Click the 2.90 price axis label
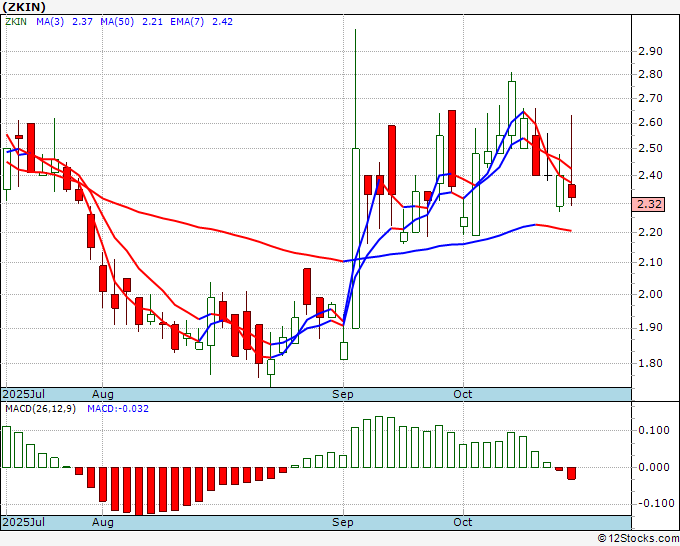680x546 pixels. tap(651, 51)
